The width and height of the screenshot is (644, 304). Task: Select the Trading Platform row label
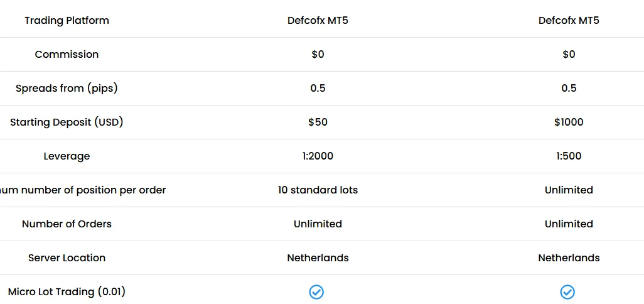pyautogui.click(x=67, y=21)
